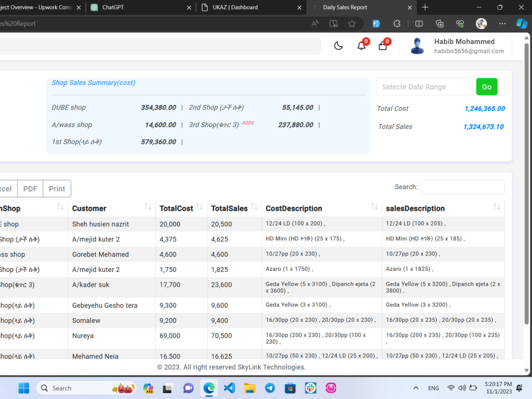Open Edge settings and more menu
The width and height of the screenshot is (532, 399).
coord(503,24)
